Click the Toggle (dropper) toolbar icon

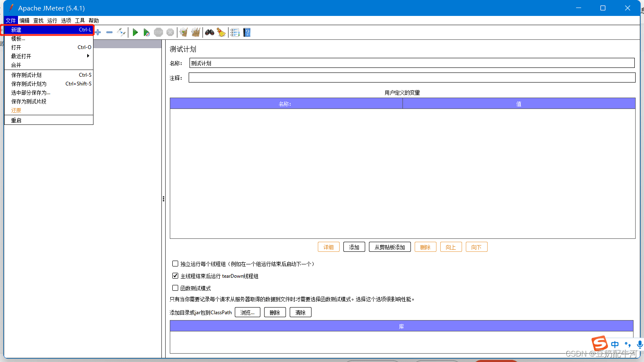click(x=121, y=32)
